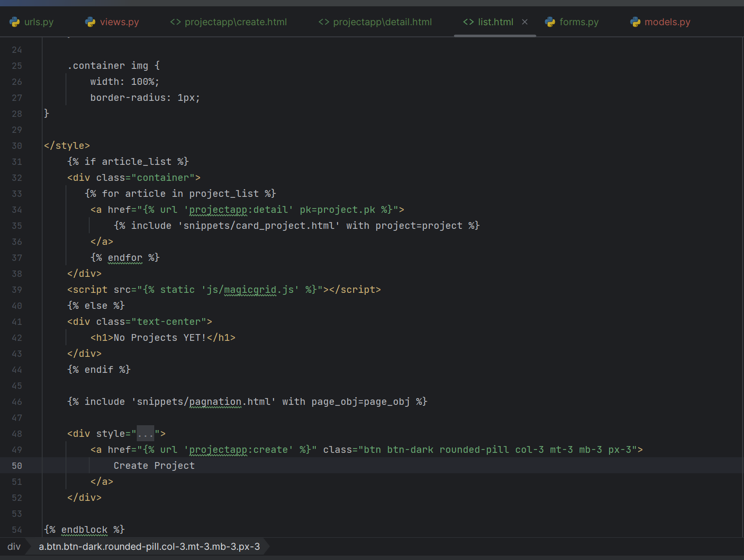744x560 pixels.
Task: Place cursor on 'Create Project' text
Action: pos(154,466)
